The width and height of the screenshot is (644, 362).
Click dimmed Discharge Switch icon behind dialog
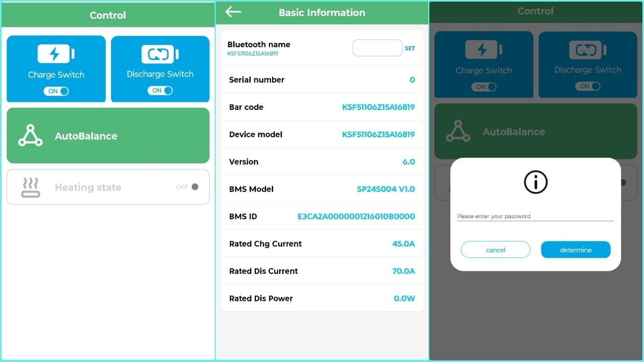[x=588, y=50]
